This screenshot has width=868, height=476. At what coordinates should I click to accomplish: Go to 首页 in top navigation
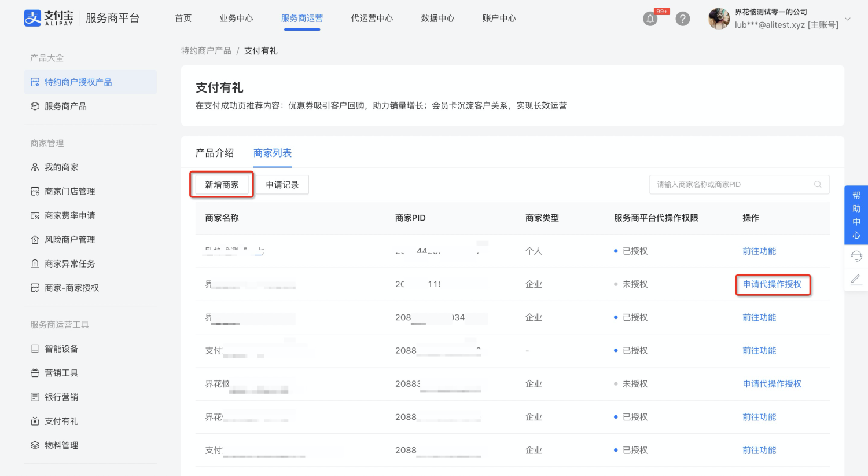[x=183, y=18]
